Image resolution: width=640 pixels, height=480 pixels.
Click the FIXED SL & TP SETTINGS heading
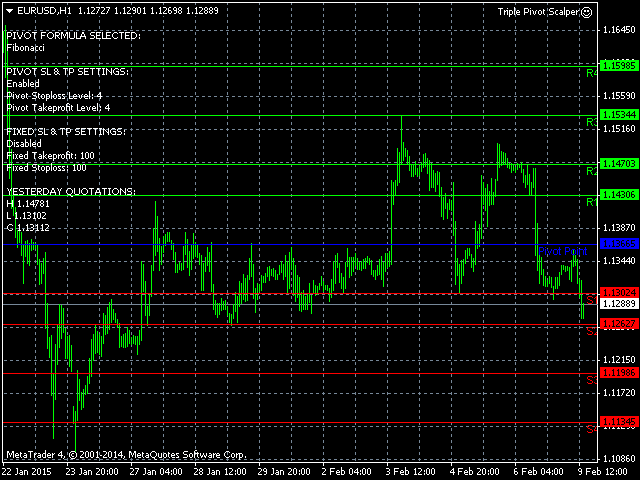click(x=66, y=132)
